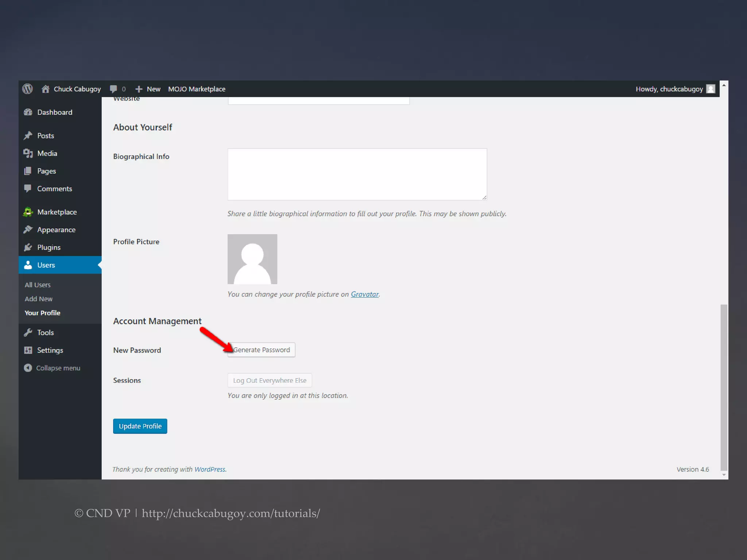Click the Version 4.6 text

tap(693, 469)
